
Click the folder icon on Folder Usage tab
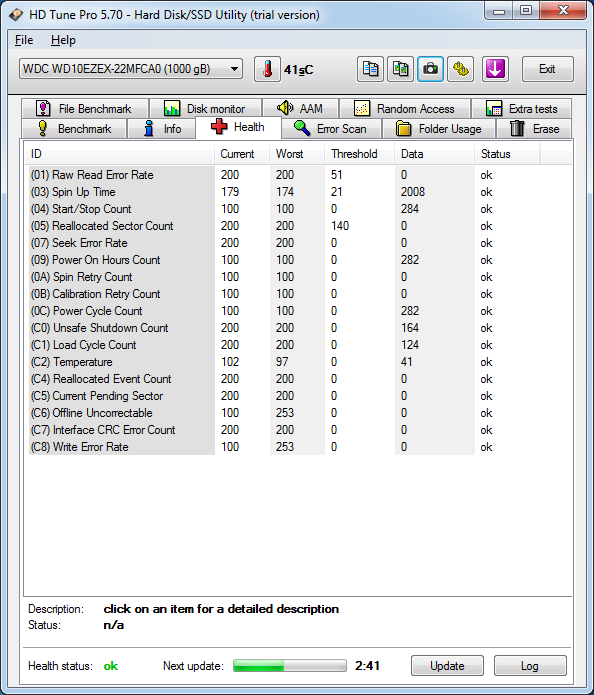tap(403, 129)
